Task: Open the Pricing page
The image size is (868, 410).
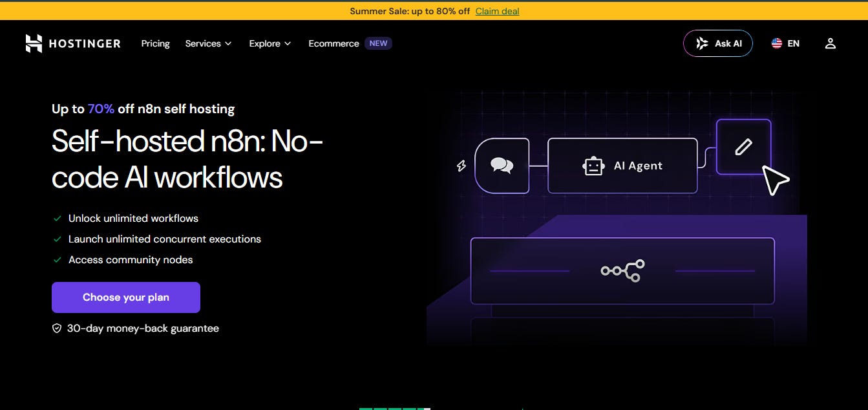Action: (155, 43)
